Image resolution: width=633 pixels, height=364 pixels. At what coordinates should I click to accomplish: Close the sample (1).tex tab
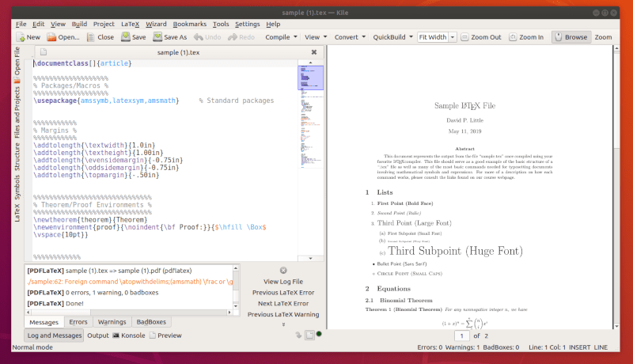point(314,52)
